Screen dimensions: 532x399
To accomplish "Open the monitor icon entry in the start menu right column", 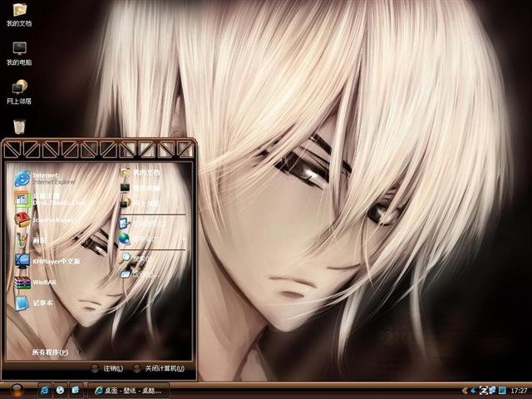I will [140, 188].
